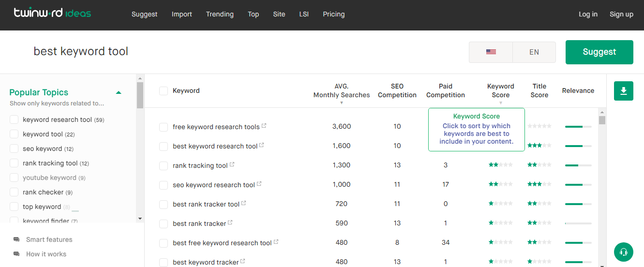Open external link icon for free keyword research tools
Screen dimensions: 644x267
pos(264,126)
